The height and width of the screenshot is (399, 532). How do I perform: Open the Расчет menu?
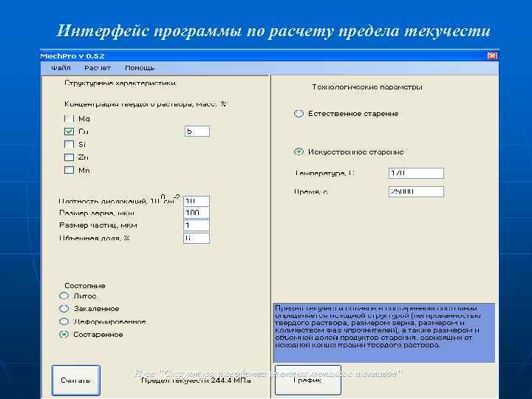pos(98,68)
